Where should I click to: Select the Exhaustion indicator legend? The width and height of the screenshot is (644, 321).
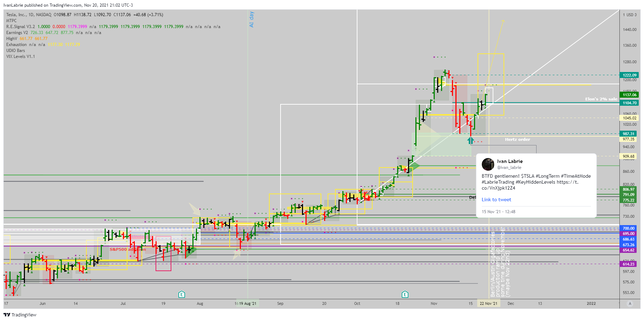pos(17,45)
